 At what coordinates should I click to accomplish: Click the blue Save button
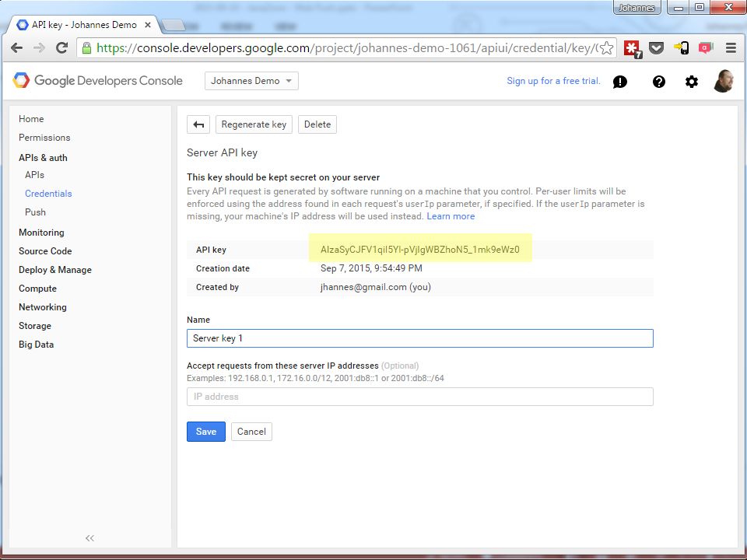[205, 432]
